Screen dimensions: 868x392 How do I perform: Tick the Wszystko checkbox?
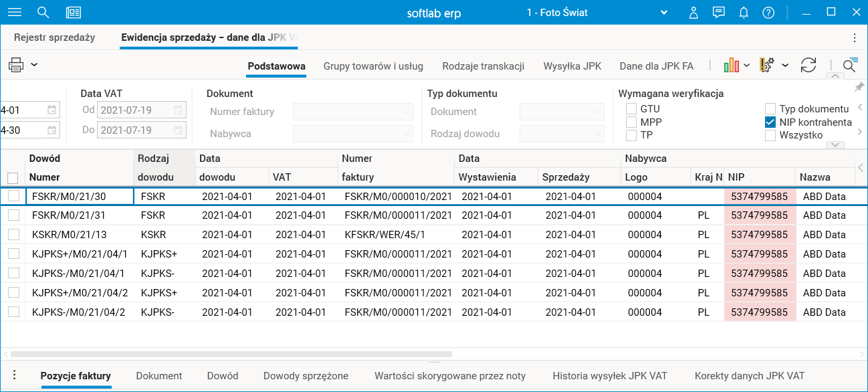[770, 135]
